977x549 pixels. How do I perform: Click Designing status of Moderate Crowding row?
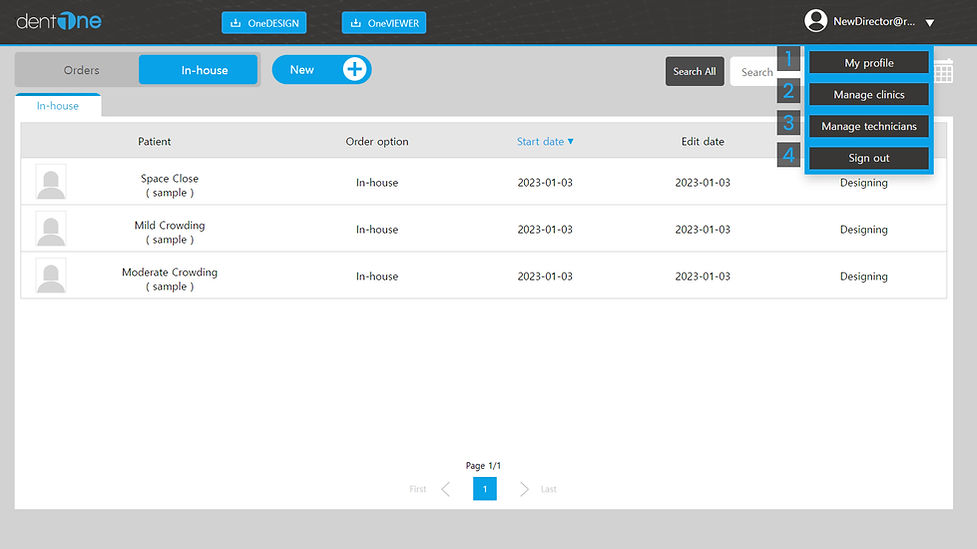pos(864,276)
